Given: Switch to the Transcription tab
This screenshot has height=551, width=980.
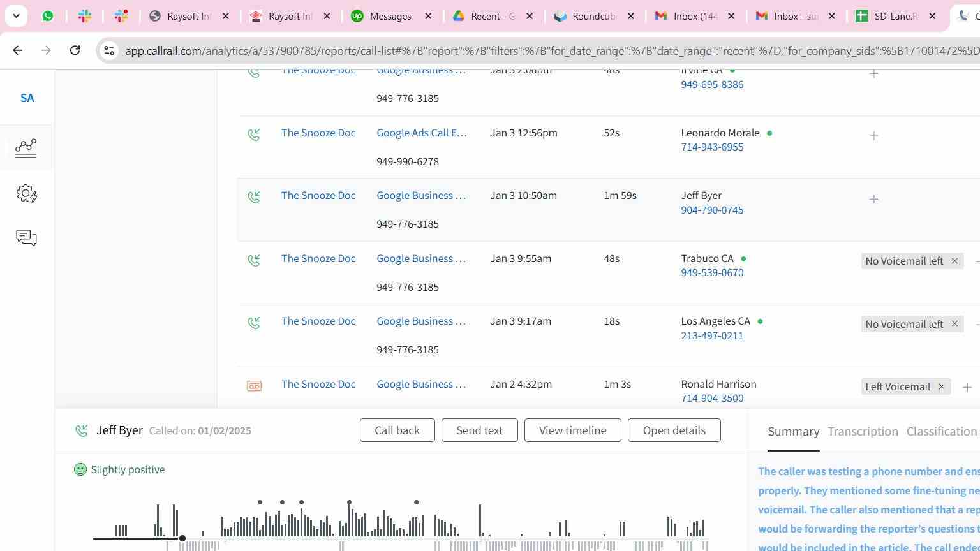Looking at the screenshot, I should tap(863, 432).
